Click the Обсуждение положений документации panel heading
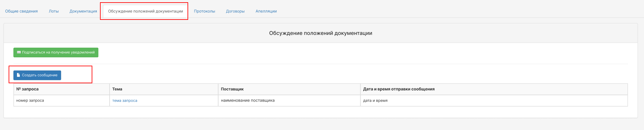Image resolution: width=644 pixels, height=130 pixels. pos(321,33)
